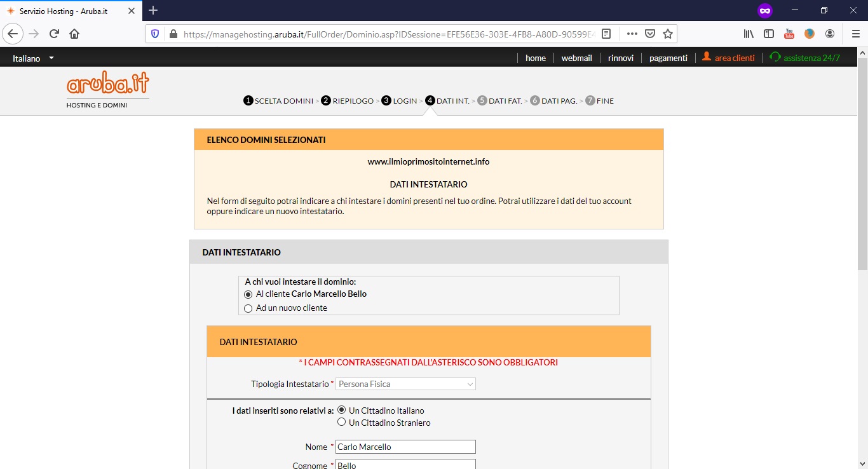This screenshot has width=868, height=469.
Task: Click the area clienti person icon
Action: point(707,57)
